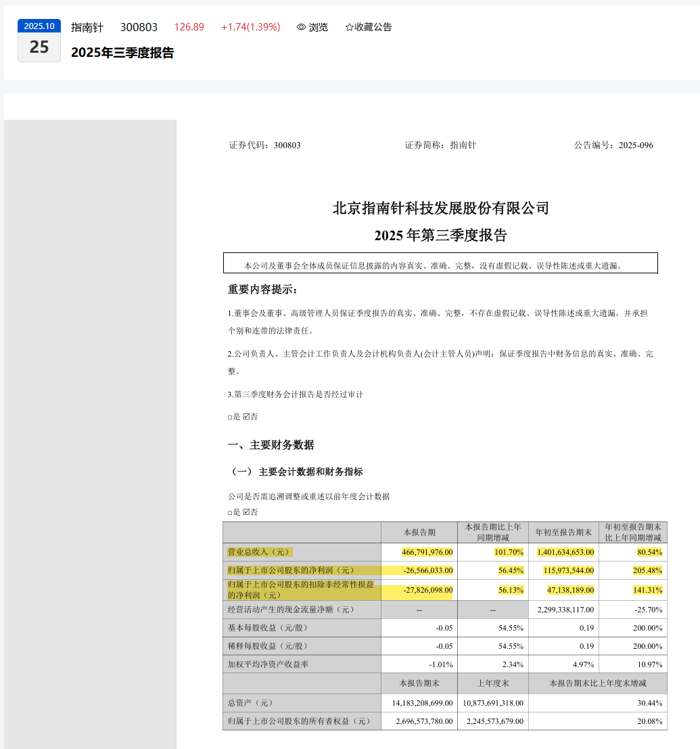This screenshot has width=700, height=749.
Task: Click the value 2,696,573,780.00
Action: (424, 721)
